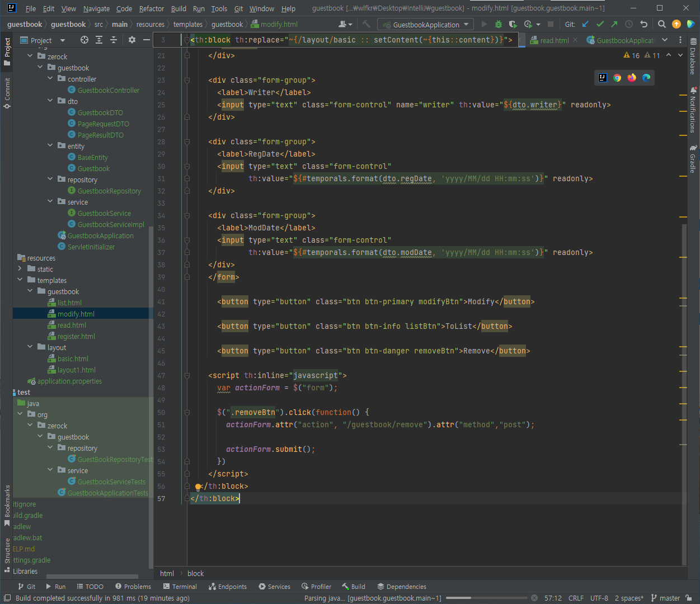
Task: Rollback changes with undo arrow icon
Action: coord(643,24)
